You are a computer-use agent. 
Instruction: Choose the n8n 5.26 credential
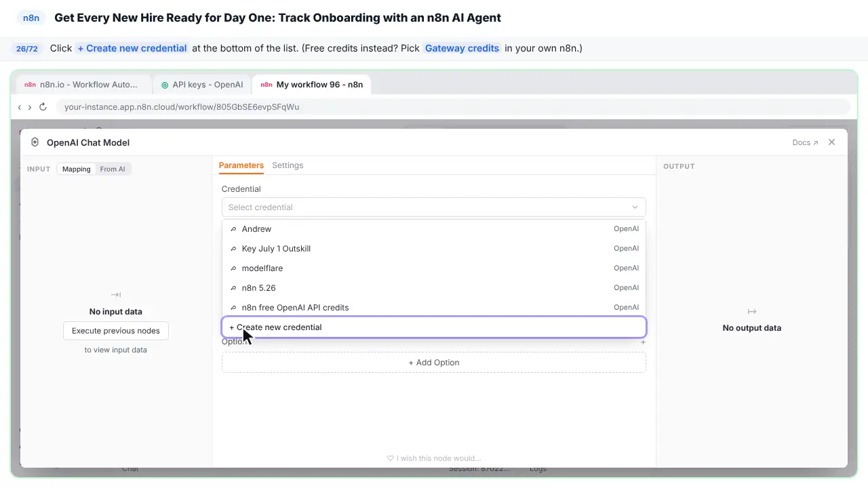(x=433, y=288)
